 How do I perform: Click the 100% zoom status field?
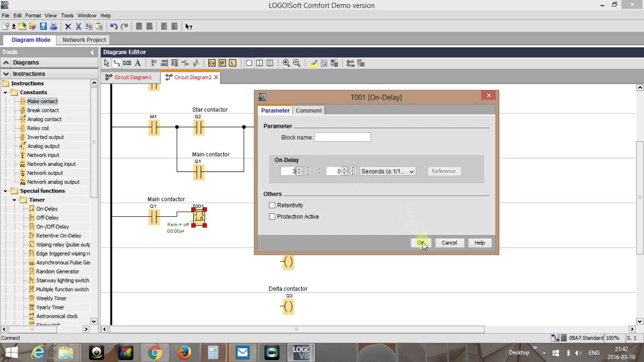click(613, 338)
